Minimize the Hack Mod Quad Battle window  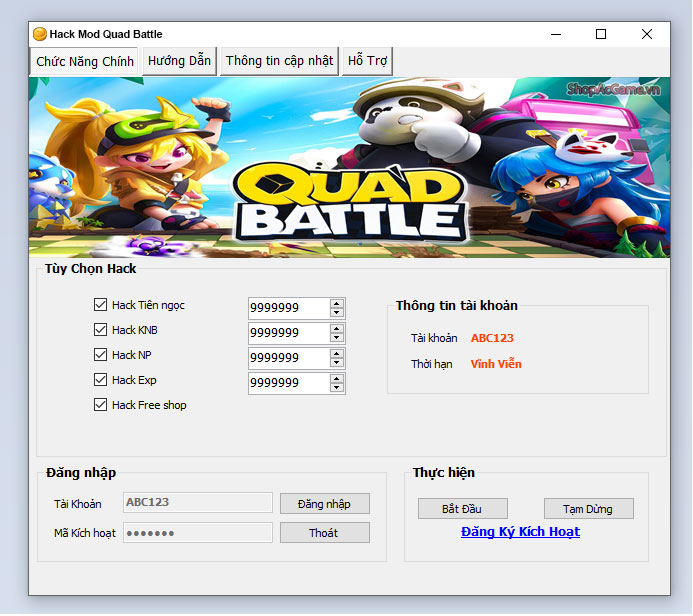click(556, 34)
